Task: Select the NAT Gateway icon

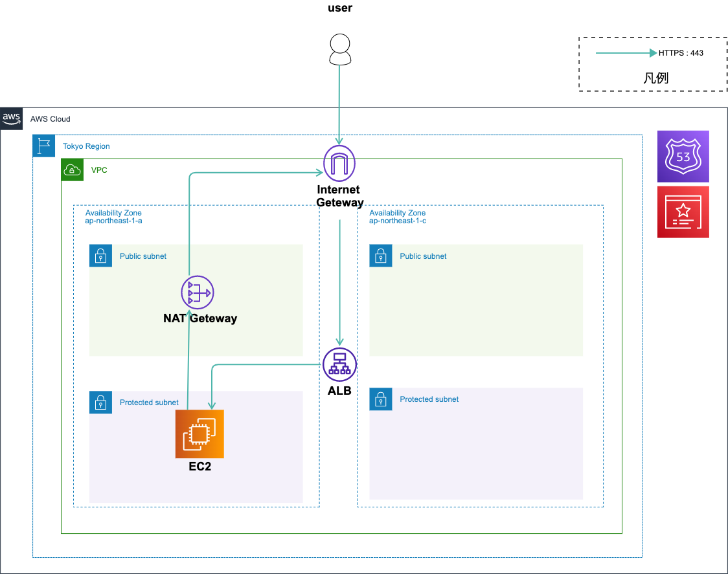Action: pos(198,293)
